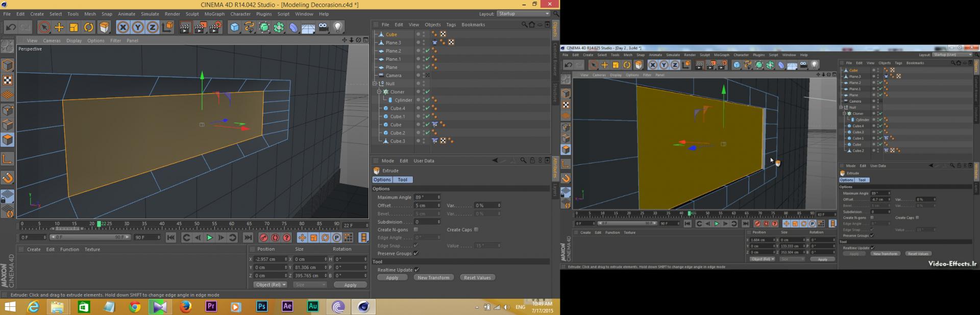Image resolution: width=980 pixels, height=315 pixels.
Task: Open the Cameras menu in left viewport
Action: click(x=52, y=40)
